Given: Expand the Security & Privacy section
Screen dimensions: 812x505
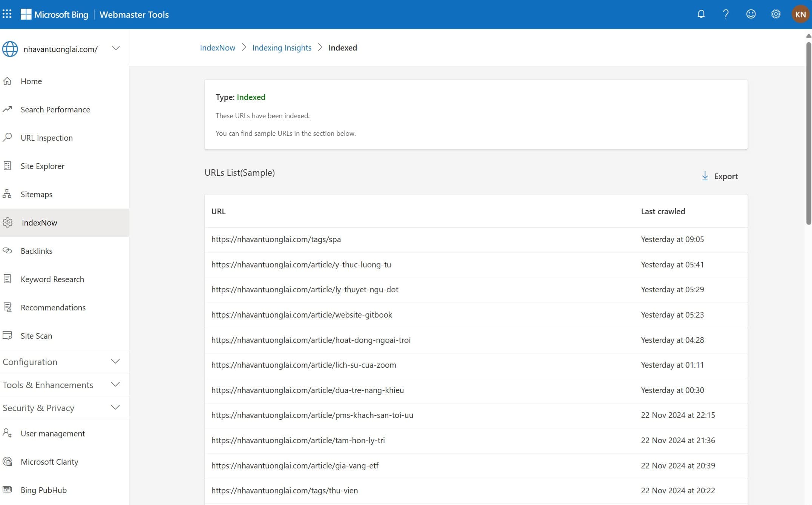Looking at the screenshot, I should 115,408.
